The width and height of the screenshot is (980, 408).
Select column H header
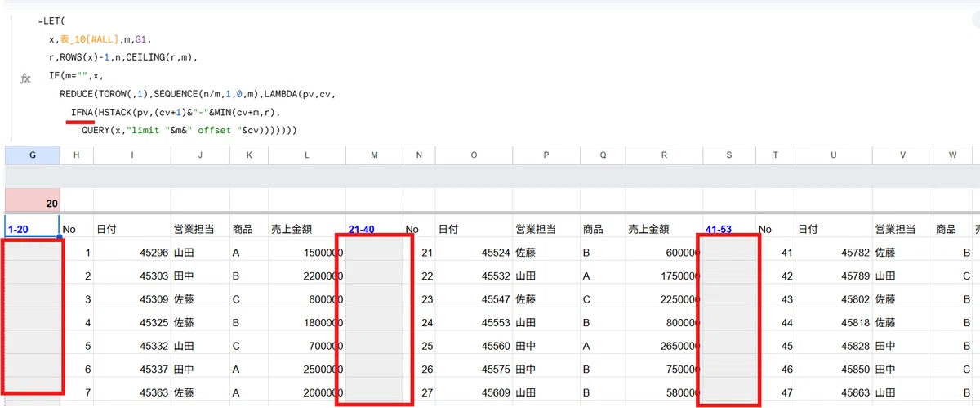pos(77,155)
